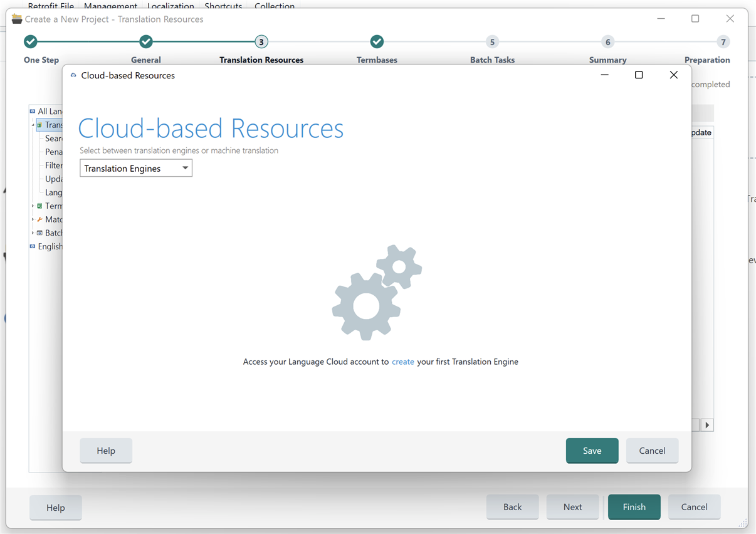Screen dimensions: 756x534
Task: Click the cloud icon in the dialog title bar
Action: [x=73, y=74]
